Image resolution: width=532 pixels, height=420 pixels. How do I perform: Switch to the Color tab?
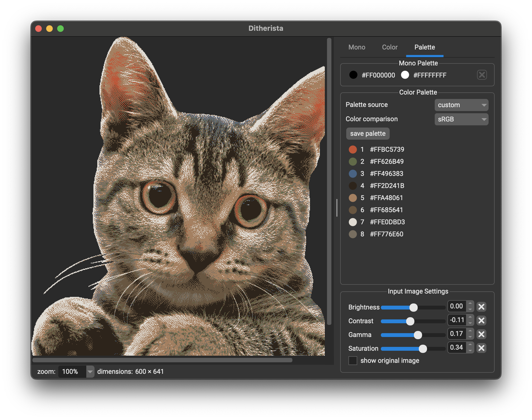point(390,47)
